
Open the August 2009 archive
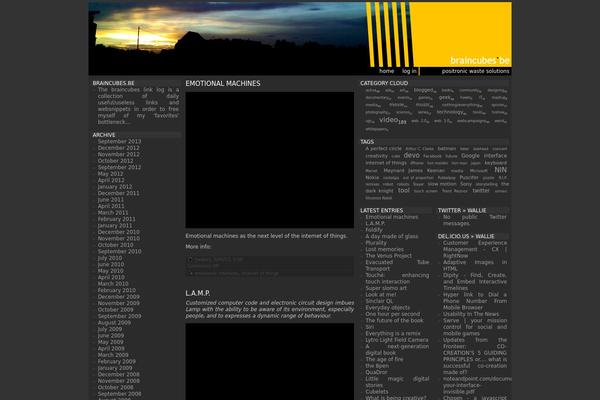coord(114,323)
